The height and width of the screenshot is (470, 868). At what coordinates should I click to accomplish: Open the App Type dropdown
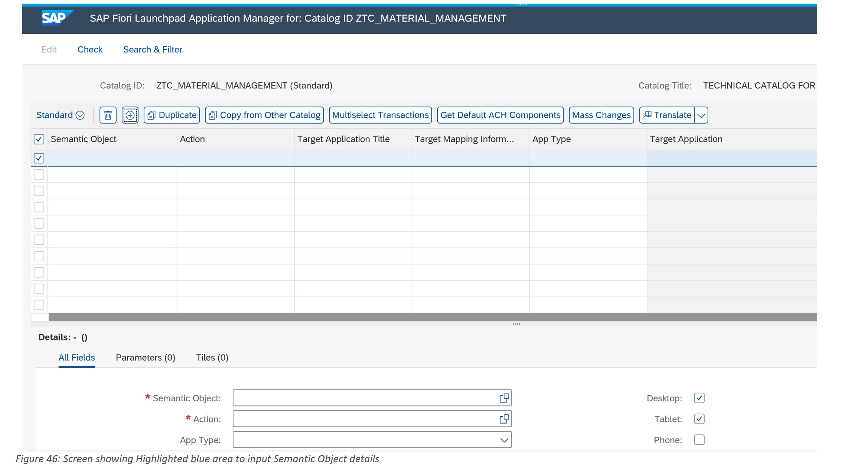tap(504, 440)
